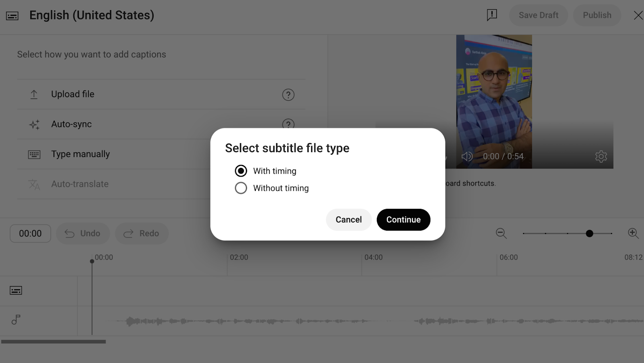
Task: Open video player settings gear
Action: tap(601, 157)
